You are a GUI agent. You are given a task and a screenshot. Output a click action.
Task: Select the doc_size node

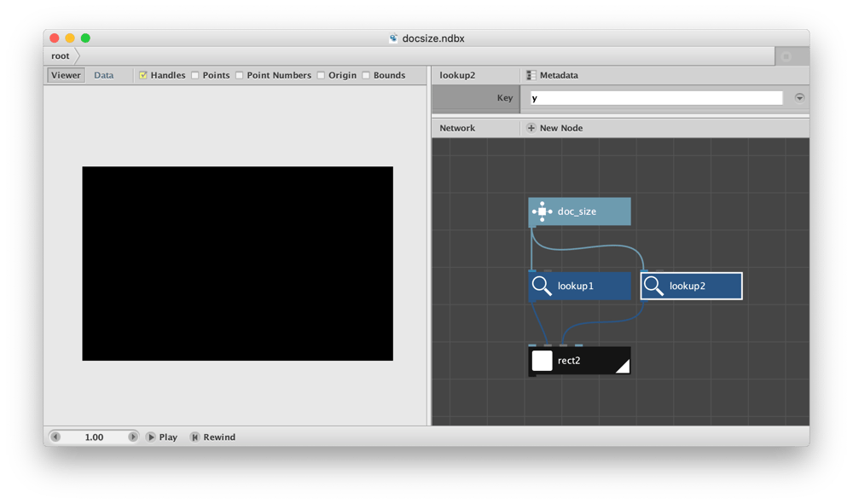tap(579, 211)
